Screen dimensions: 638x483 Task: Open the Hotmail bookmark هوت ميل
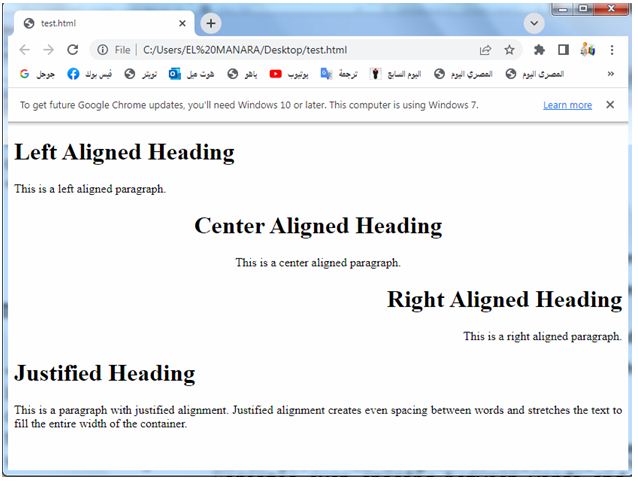[191, 74]
